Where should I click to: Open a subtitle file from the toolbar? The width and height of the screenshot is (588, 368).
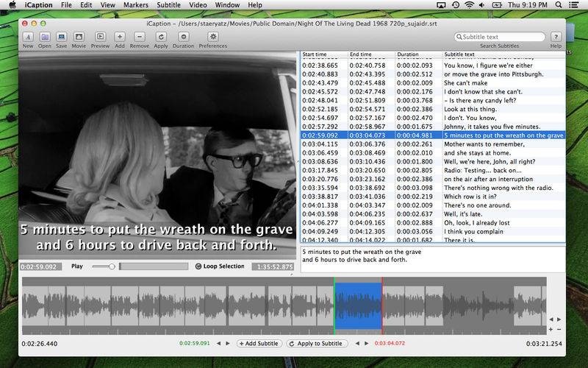click(x=45, y=37)
